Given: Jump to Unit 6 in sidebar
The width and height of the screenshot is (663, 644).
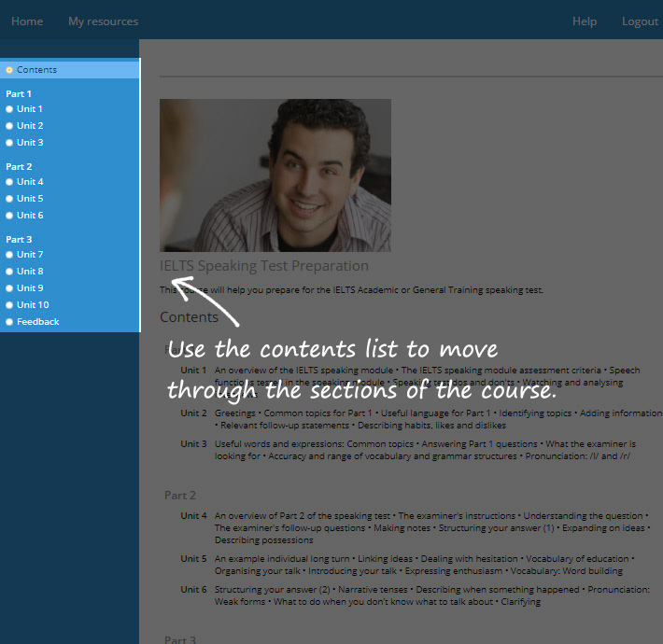Looking at the screenshot, I should (x=30, y=216).
